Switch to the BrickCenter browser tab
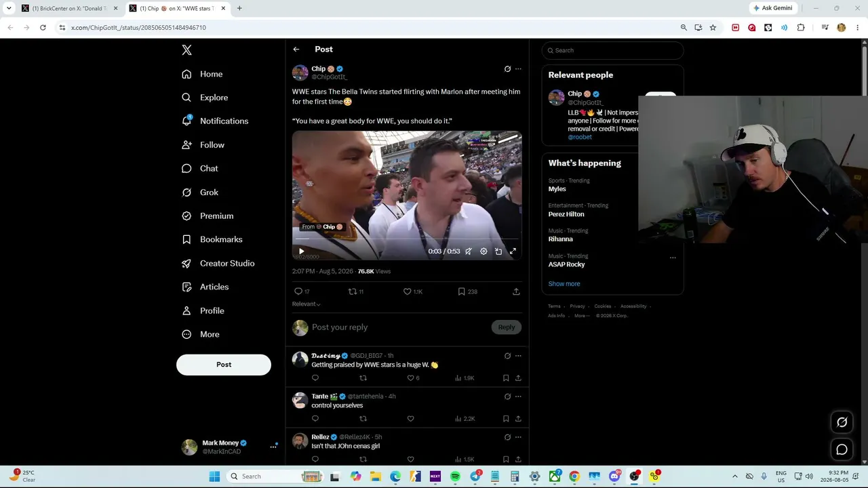868x488 pixels. pos(71,8)
